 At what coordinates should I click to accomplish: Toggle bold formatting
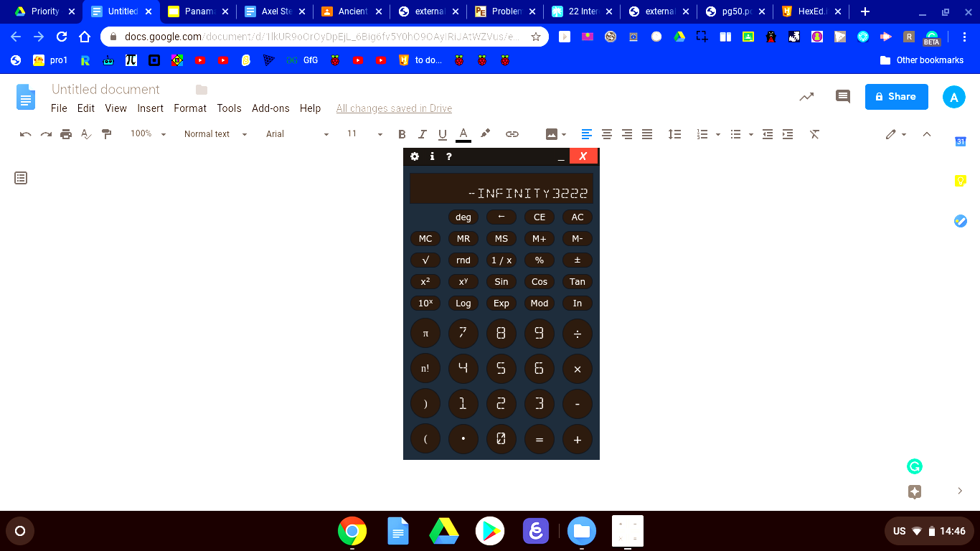[402, 134]
